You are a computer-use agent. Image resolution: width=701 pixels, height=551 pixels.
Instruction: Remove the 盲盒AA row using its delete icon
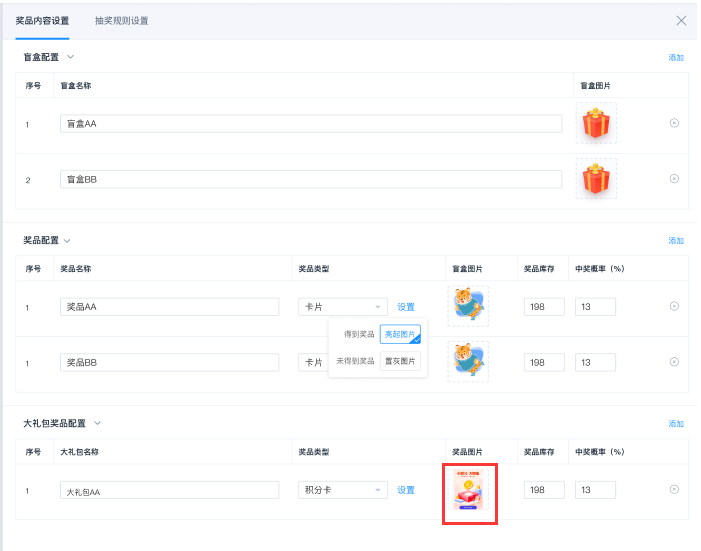[673, 123]
